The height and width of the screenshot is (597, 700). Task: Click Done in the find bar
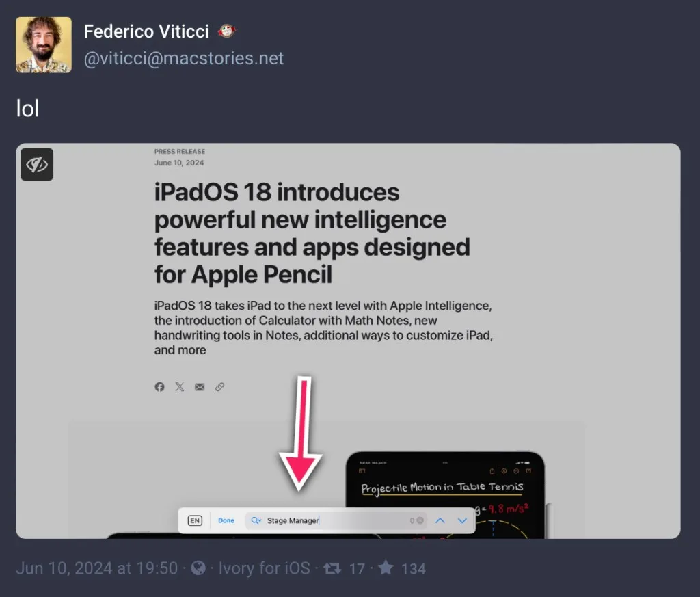click(x=226, y=520)
